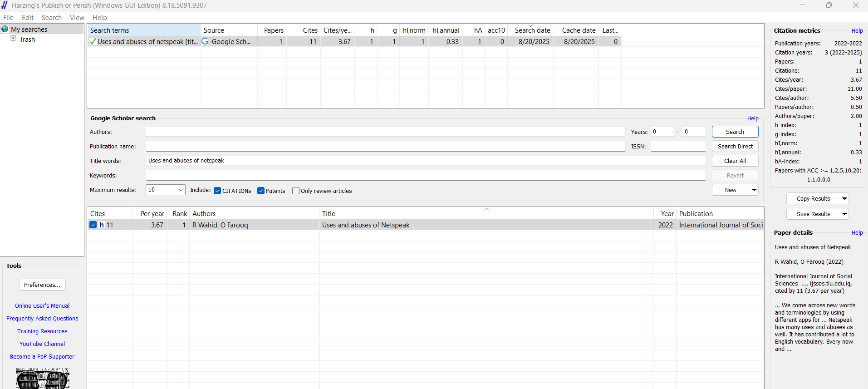Screen dimensions: 868x389
Task: Uncheck the Uses and abuses of Netspeak result
Action: (x=93, y=225)
